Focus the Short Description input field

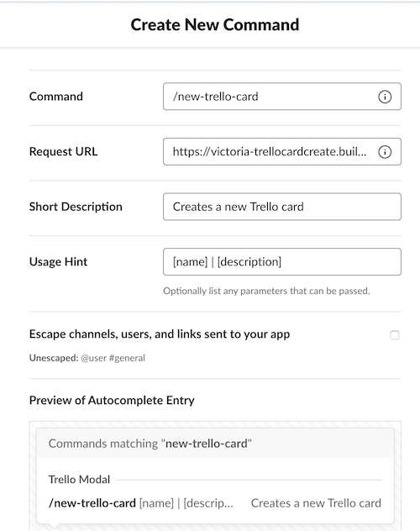tap(282, 207)
